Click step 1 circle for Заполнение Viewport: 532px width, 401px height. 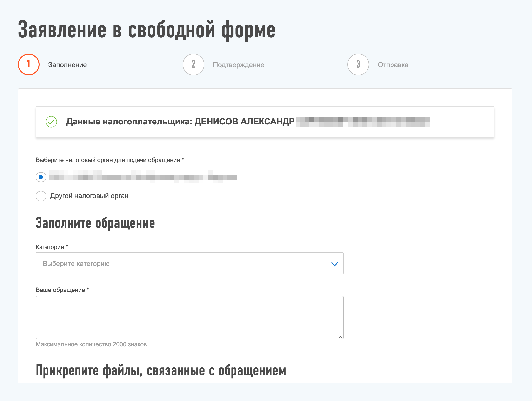[x=29, y=65]
